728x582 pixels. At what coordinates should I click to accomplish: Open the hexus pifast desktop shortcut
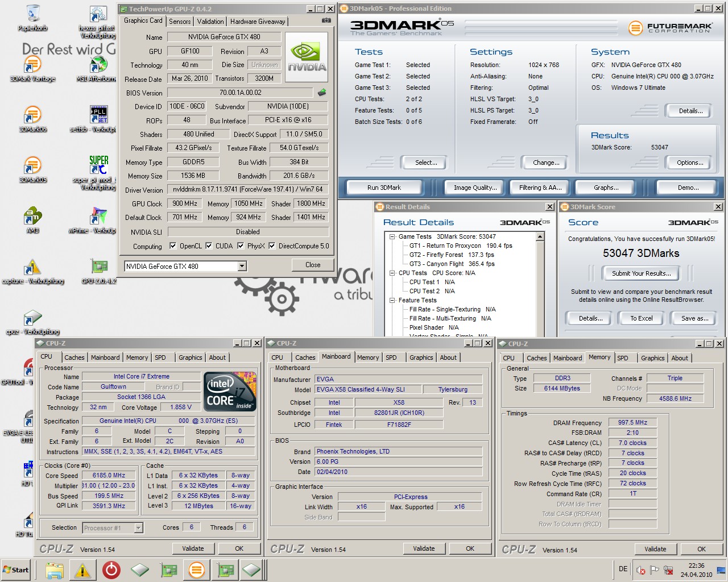point(98,22)
